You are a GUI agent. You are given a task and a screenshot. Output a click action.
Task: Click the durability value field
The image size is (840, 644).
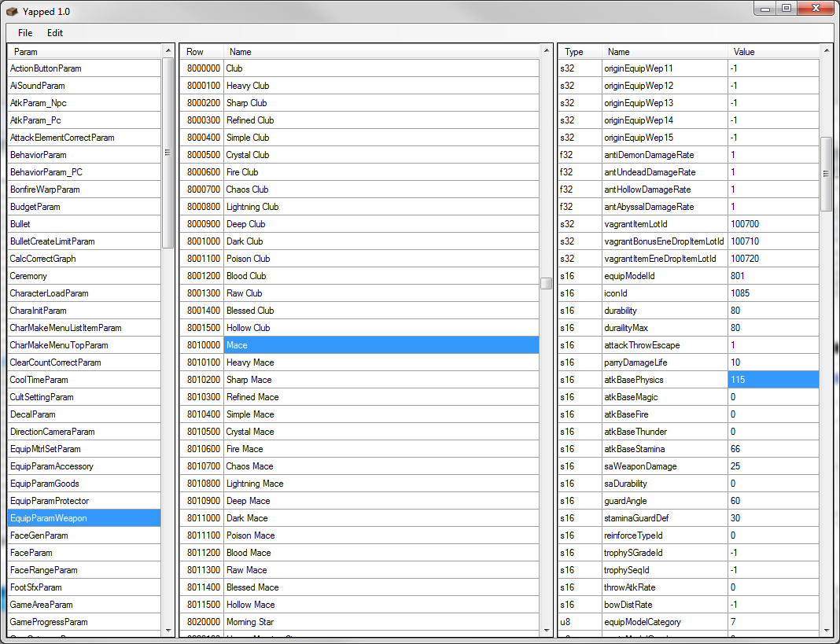pos(773,311)
